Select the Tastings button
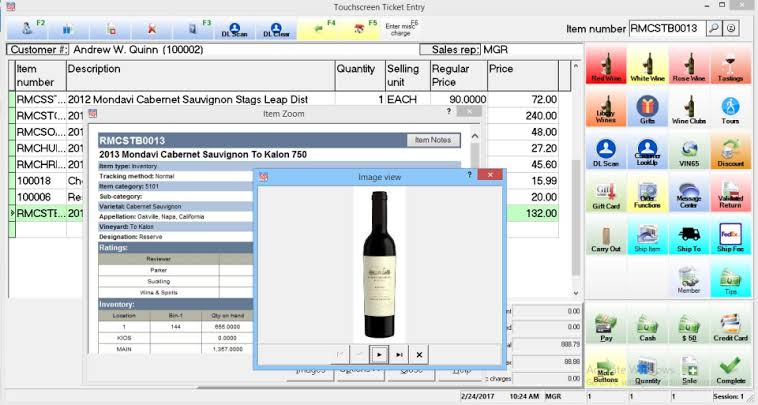The image size is (758, 405). click(x=730, y=66)
